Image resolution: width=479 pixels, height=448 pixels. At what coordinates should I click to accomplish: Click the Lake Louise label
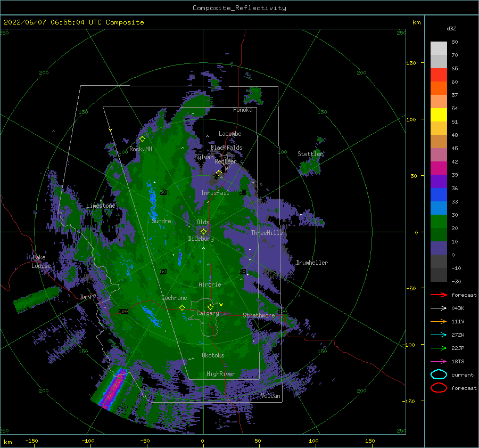41,262
